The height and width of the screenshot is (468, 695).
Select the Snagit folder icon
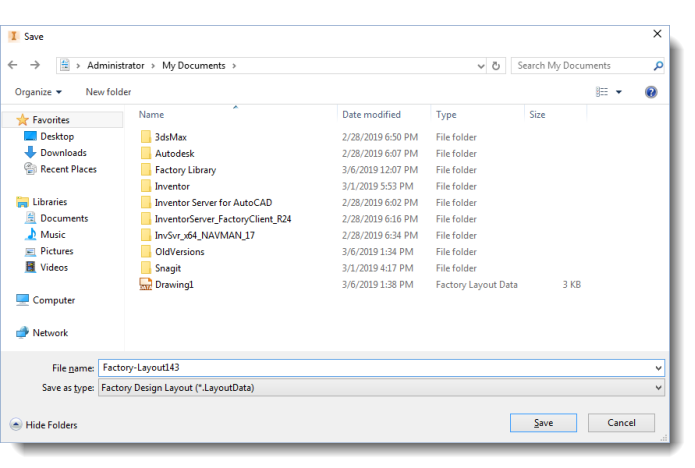point(146,268)
